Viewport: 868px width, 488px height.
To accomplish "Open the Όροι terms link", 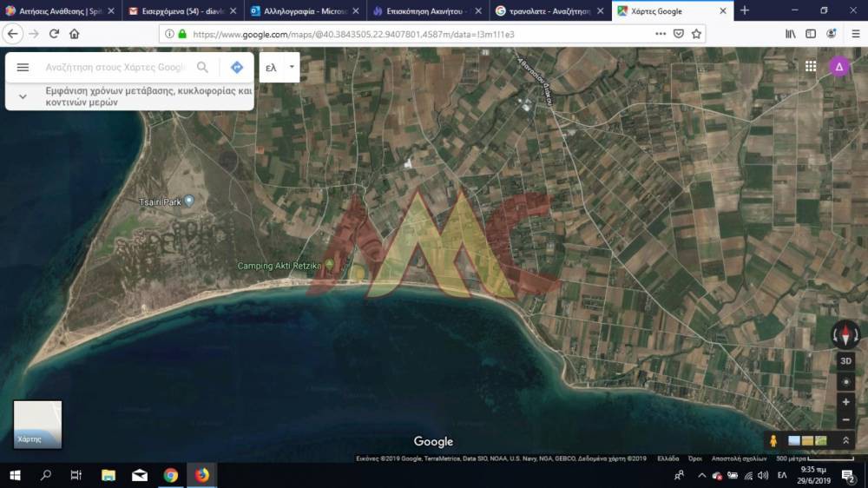I will (695, 458).
